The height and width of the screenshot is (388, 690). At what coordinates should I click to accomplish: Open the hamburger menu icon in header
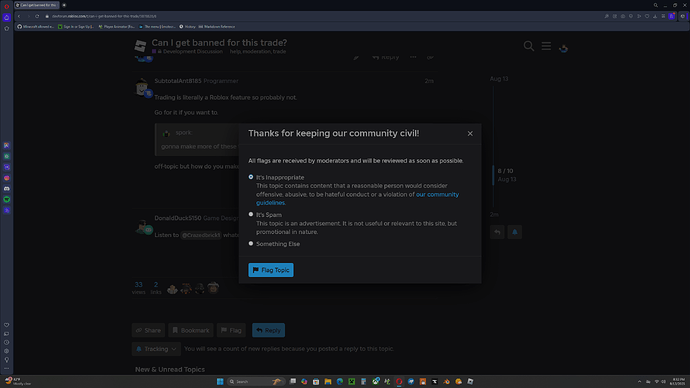[x=546, y=46]
